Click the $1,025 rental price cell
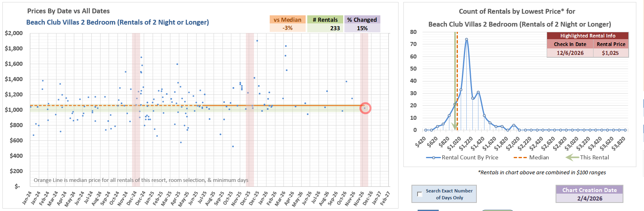Screen dimensions: 644x211 [x=611, y=53]
